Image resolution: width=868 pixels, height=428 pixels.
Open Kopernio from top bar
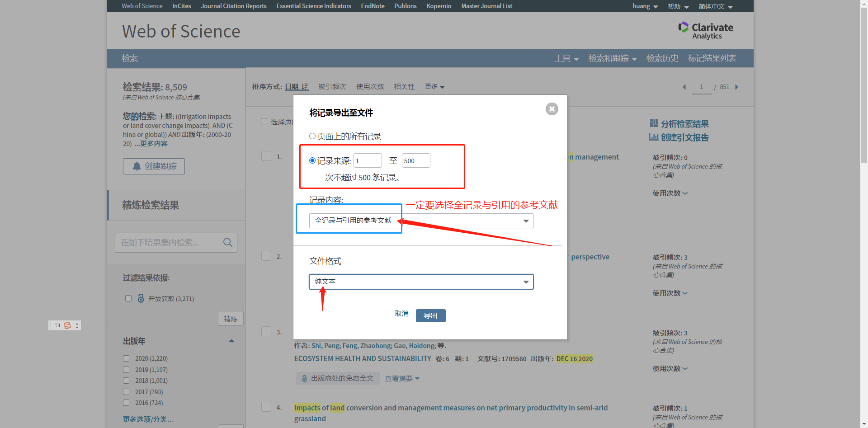(439, 6)
